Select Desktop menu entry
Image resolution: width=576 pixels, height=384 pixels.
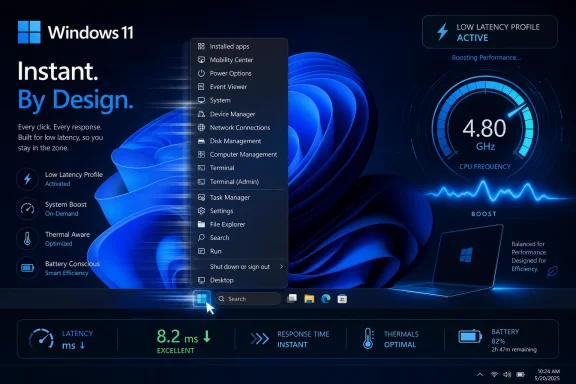point(239,280)
